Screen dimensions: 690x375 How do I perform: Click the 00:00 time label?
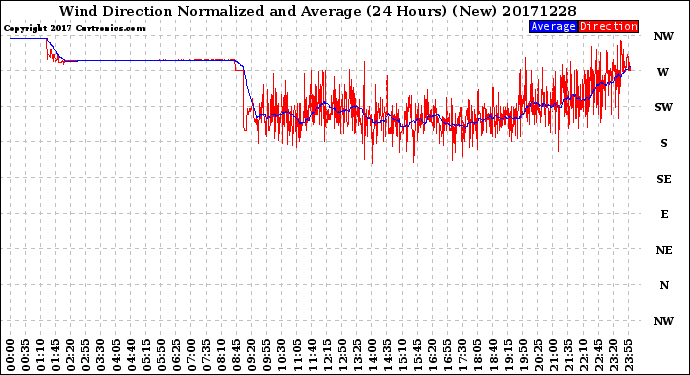tap(11, 355)
